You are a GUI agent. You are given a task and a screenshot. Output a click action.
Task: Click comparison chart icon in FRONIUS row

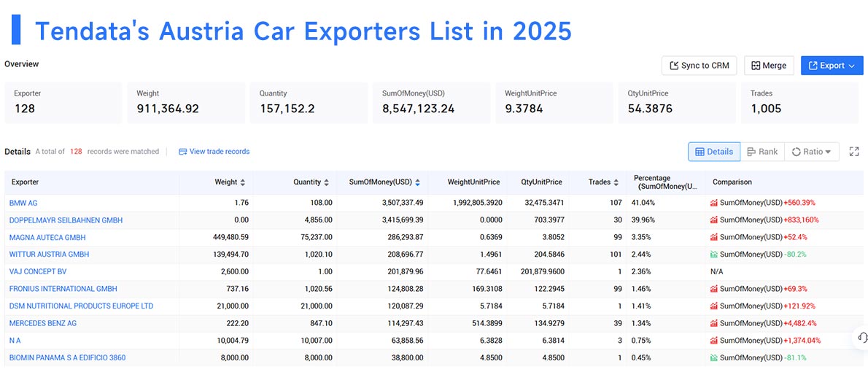tap(714, 289)
